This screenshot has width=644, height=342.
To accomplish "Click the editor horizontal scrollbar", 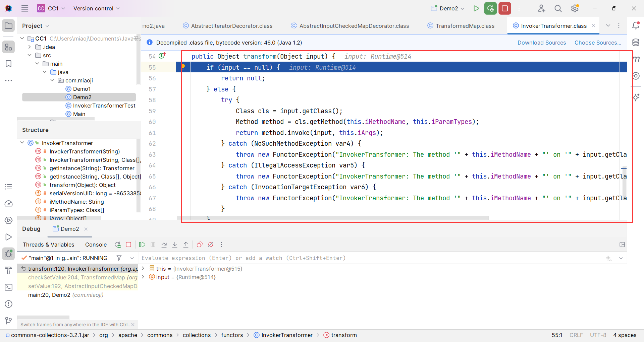I will tap(332, 218).
